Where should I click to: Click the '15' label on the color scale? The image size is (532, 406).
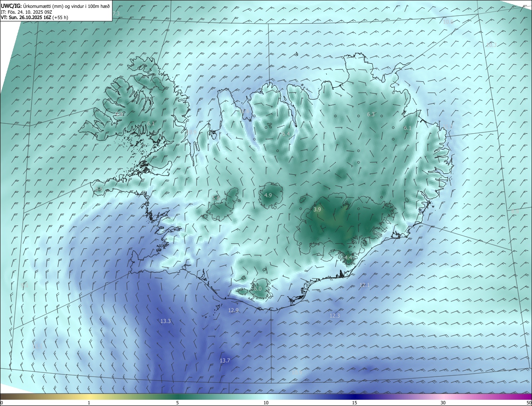click(355, 403)
